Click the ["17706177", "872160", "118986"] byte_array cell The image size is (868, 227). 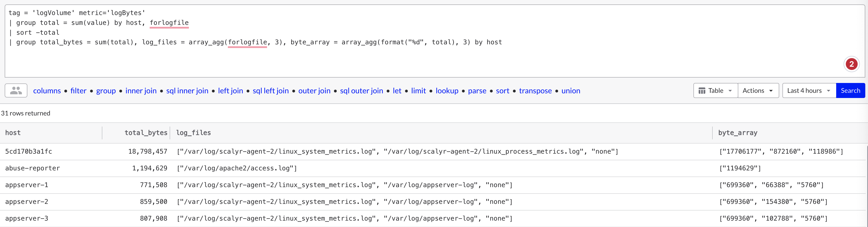[781, 152]
